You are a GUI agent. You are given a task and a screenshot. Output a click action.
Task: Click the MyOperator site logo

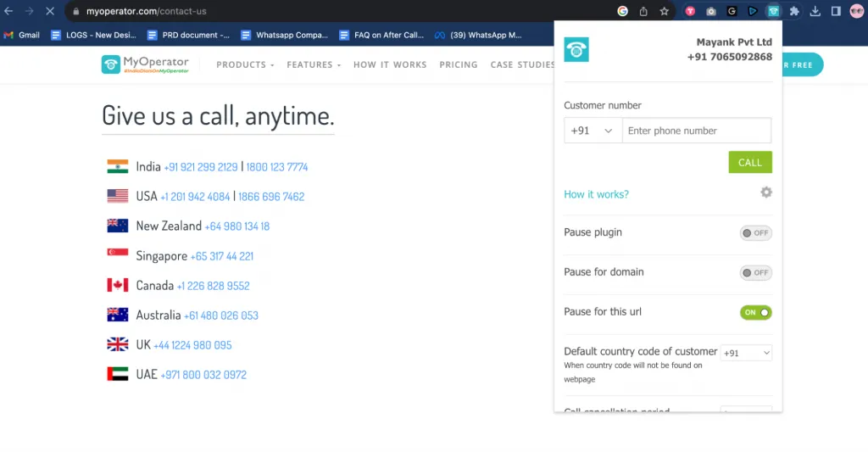pyautogui.click(x=145, y=64)
